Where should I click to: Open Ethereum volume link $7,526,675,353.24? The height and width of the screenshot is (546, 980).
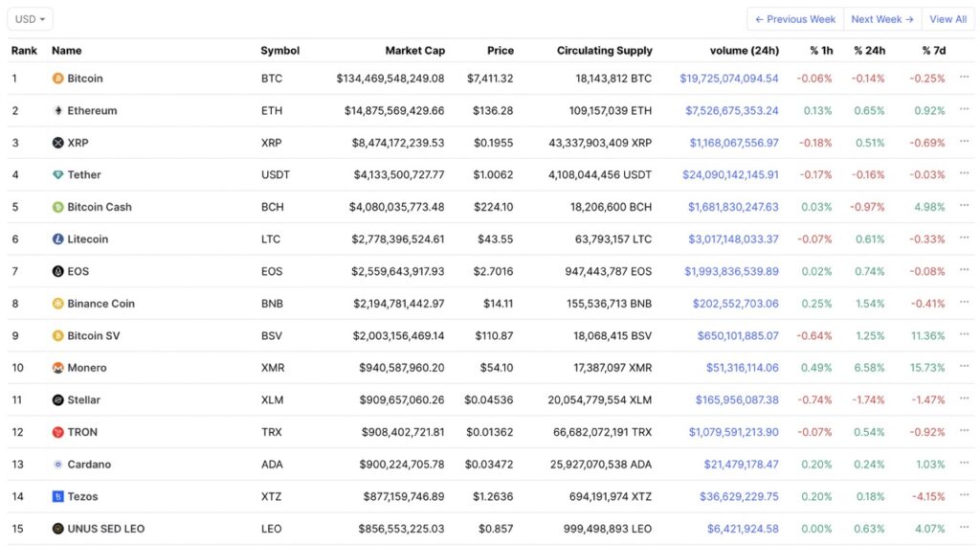click(x=732, y=111)
